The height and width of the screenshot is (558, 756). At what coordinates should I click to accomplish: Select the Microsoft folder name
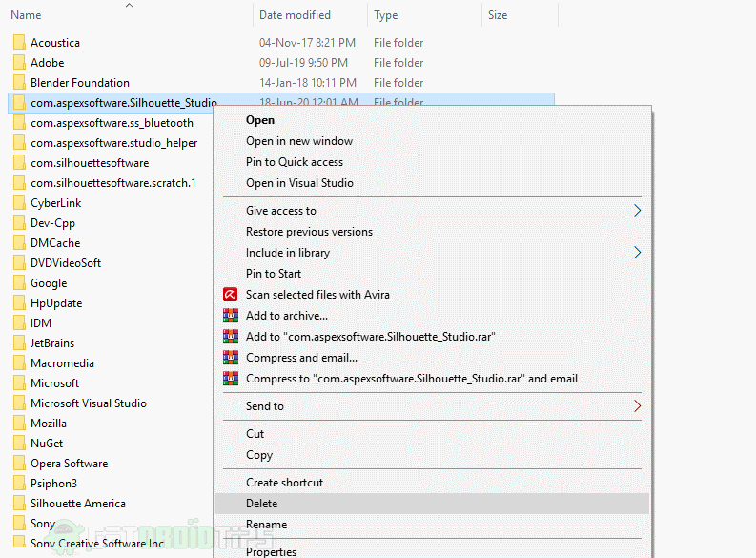click(54, 382)
